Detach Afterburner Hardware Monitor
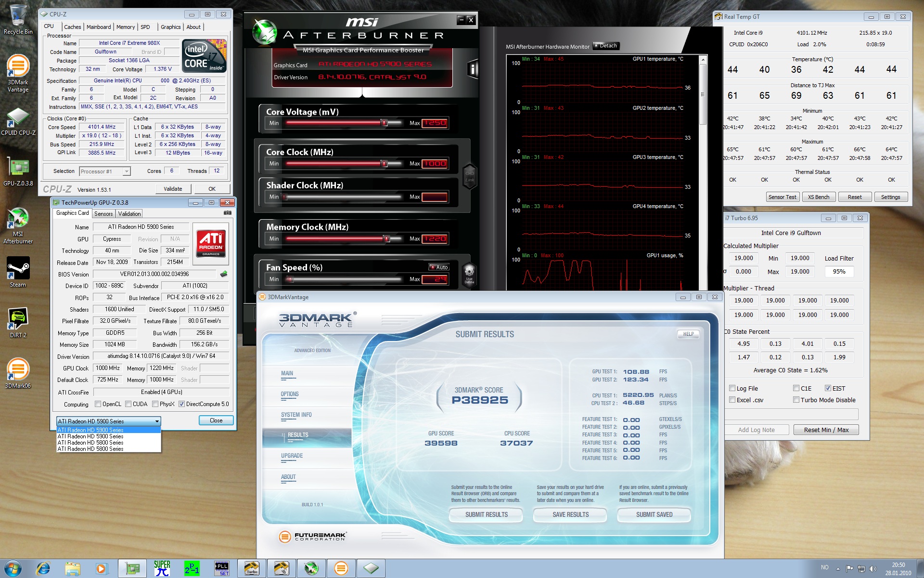Image resolution: width=924 pixels, height=578 pixels. pyautogui.click(x=606, y=46)
